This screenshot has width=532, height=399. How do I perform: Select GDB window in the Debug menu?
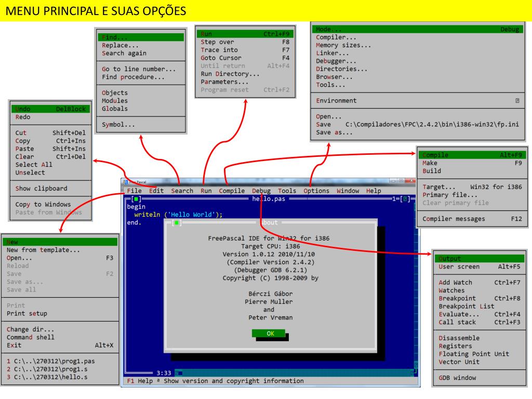point(480,378)
